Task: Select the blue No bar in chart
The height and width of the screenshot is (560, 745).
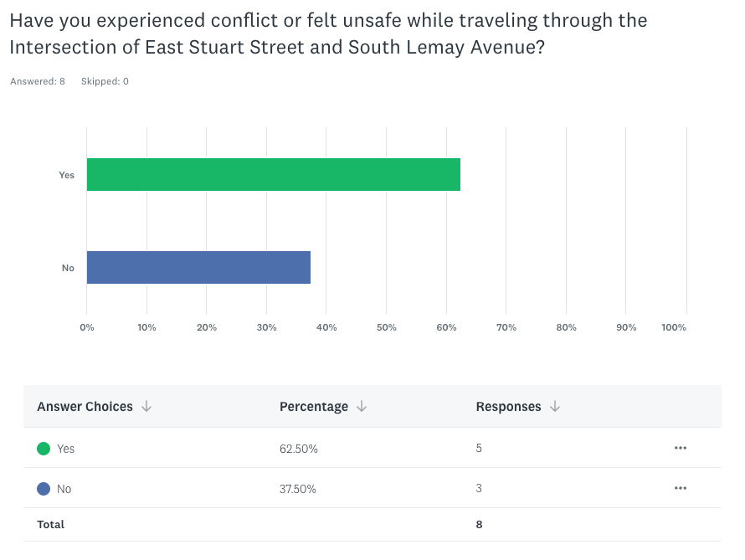Action: tap(198, 267)
